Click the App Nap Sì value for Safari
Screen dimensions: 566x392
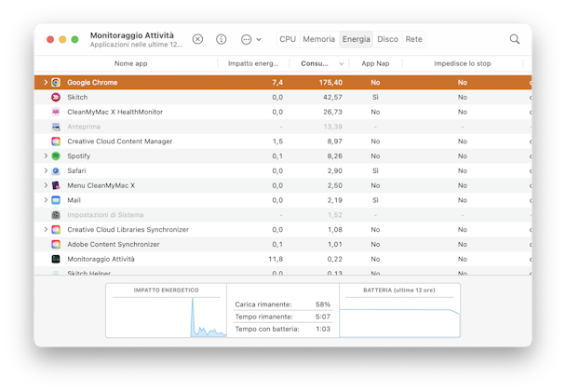(x=375, y=170)
